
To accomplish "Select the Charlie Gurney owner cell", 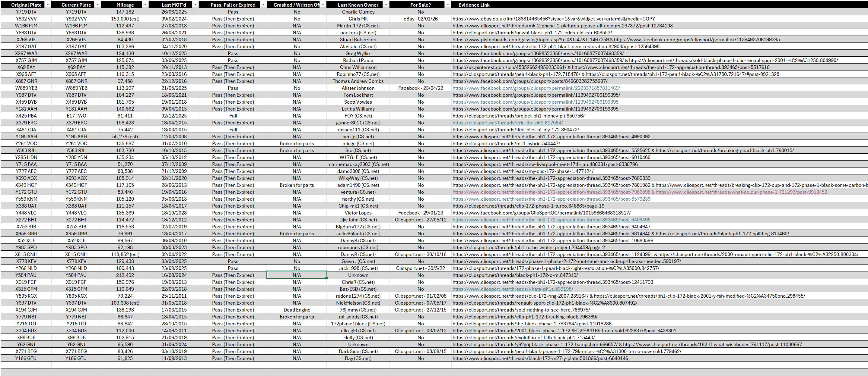I will coord(358,12).
